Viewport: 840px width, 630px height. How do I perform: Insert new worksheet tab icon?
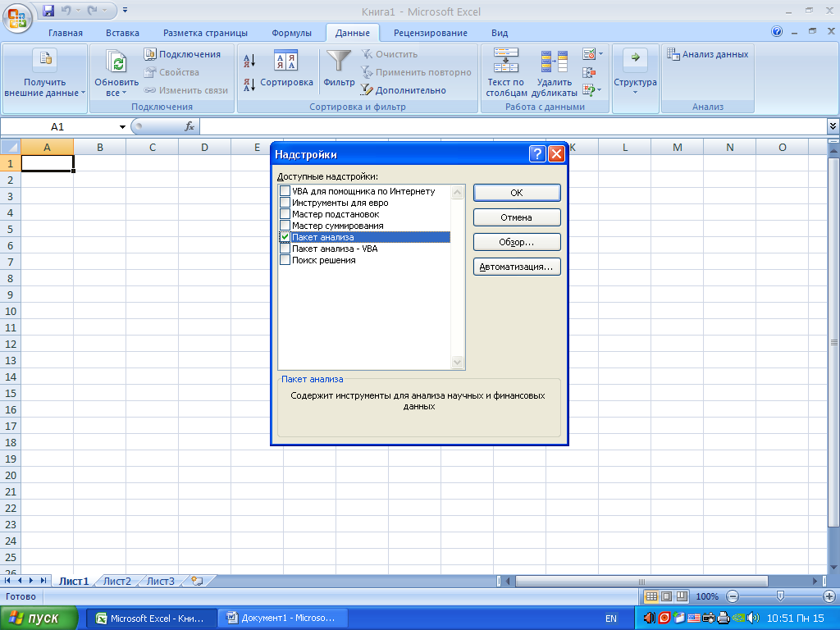[197, 581]
